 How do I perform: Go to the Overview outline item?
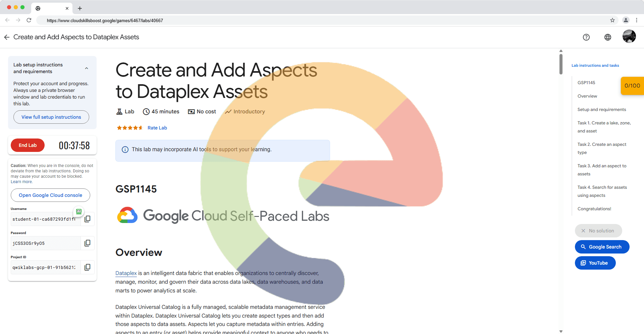pyautogui.click(x=587, y=96)
